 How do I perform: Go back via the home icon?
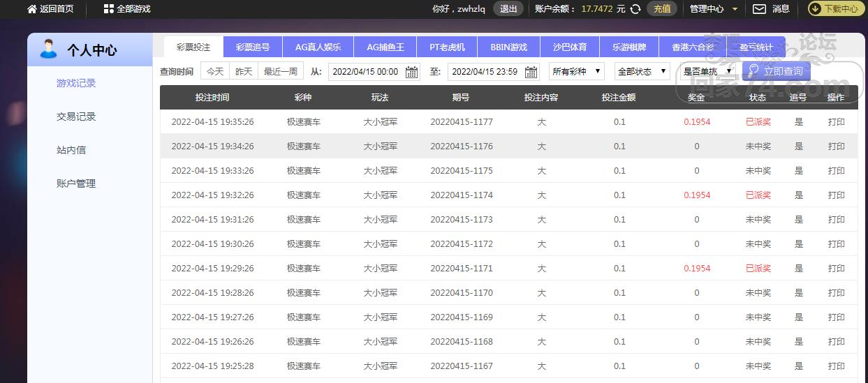tap(31, 9)
